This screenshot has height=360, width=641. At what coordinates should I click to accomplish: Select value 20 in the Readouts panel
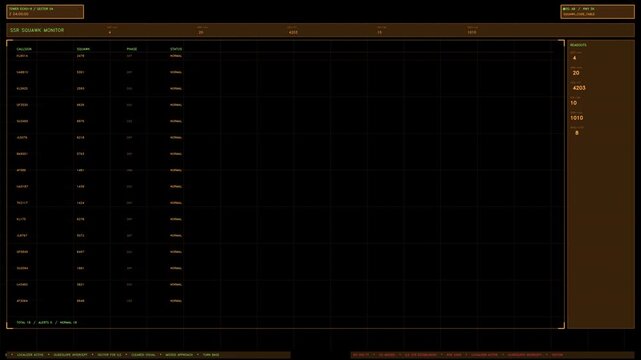pos(576,73)
